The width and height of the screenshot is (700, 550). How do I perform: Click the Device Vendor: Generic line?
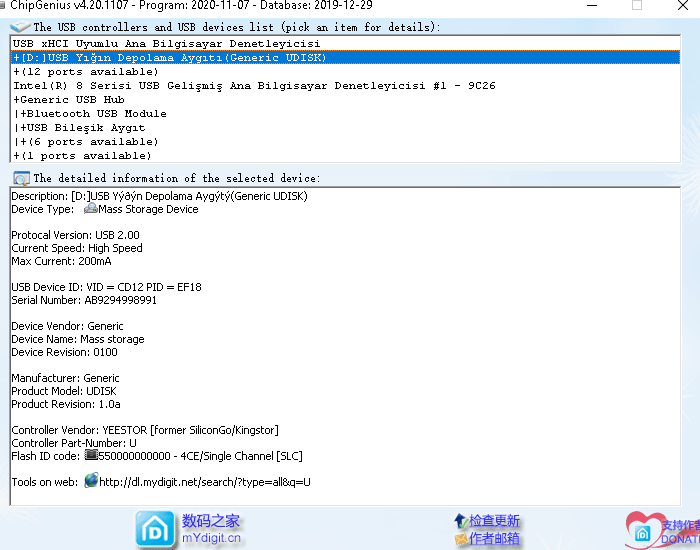[67, 326]
